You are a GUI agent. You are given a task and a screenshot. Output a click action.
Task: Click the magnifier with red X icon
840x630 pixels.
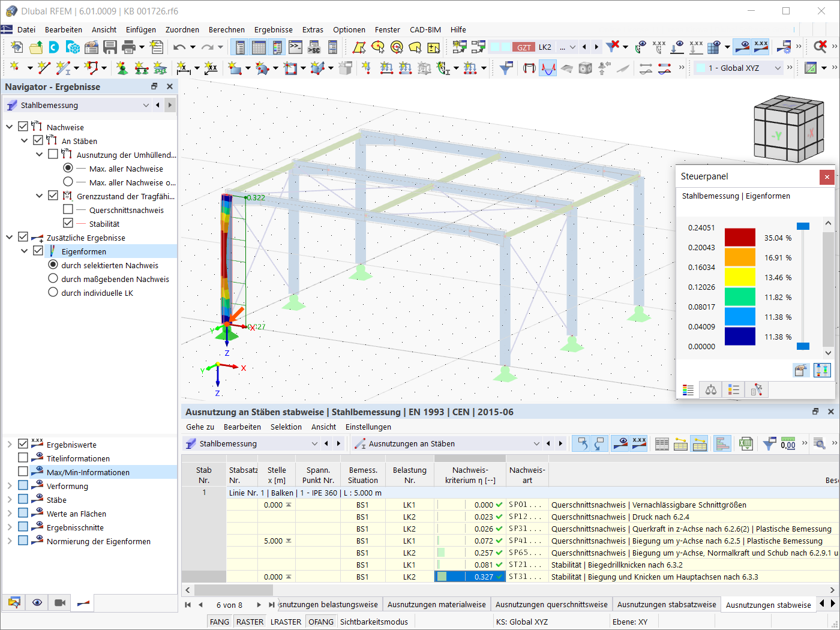[x=820, y=47]
